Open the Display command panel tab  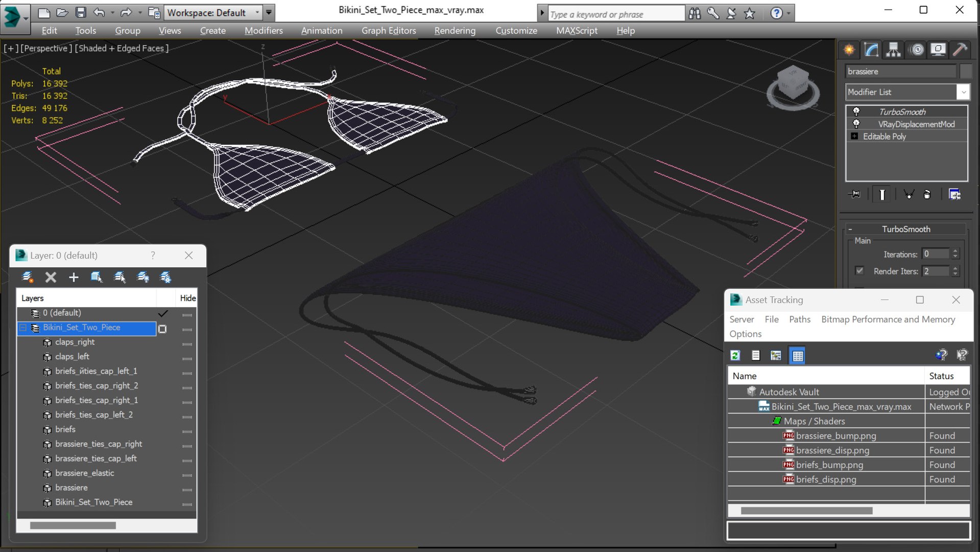point(938,50)
